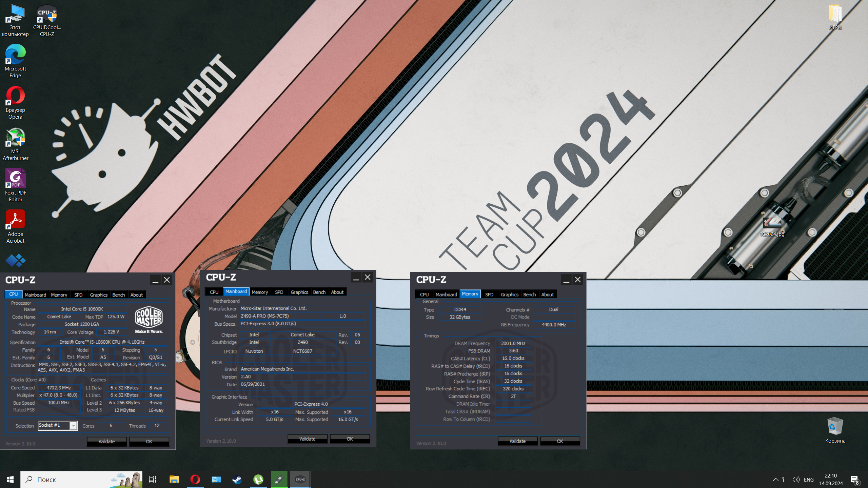This screenshot has height=488, width=868.
Task: Open the ИГРЫ folder on the desktop
Action: coord(835,17)
